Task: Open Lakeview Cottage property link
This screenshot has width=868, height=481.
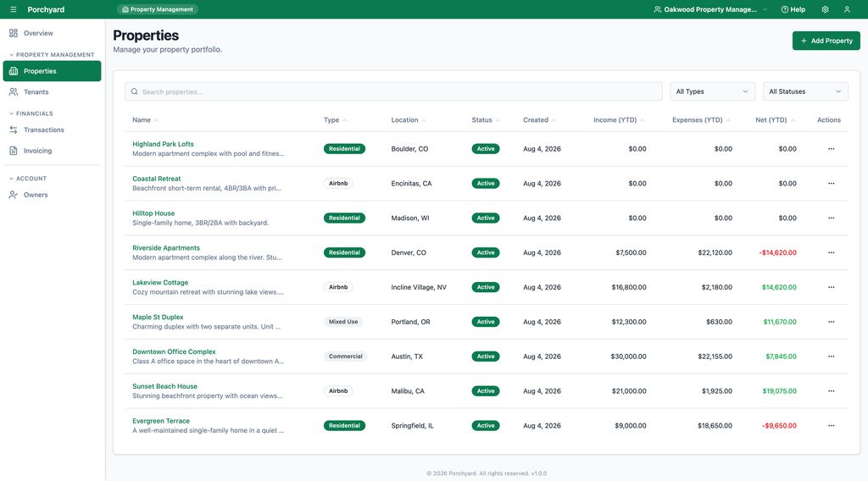Action: 160,283
